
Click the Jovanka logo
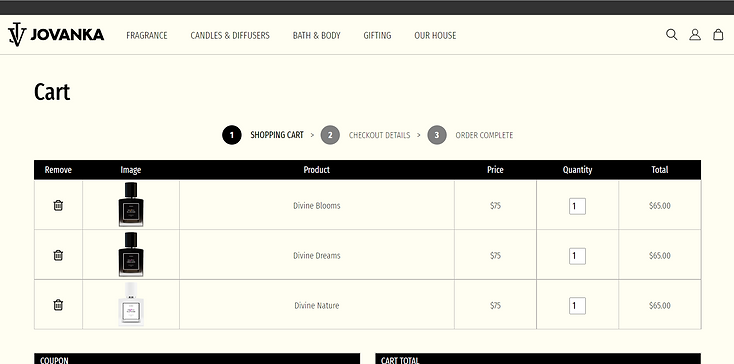click(56, 35)
